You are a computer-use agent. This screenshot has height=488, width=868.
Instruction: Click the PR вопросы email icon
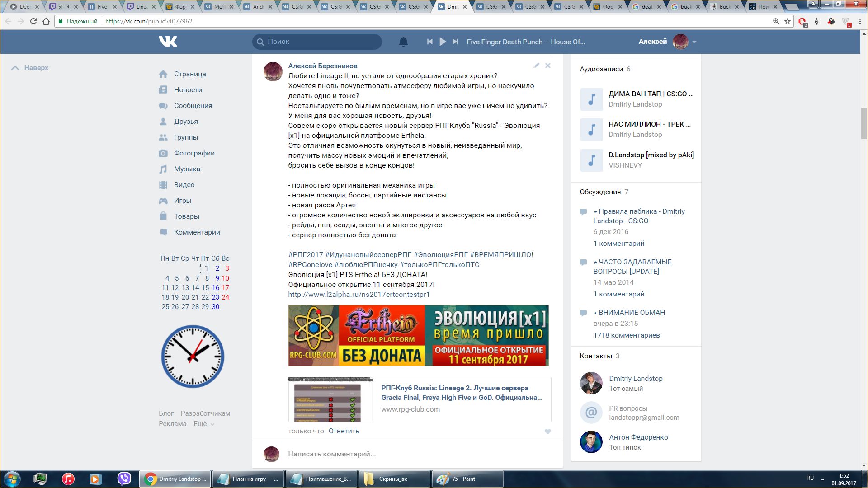coord(591,413)
